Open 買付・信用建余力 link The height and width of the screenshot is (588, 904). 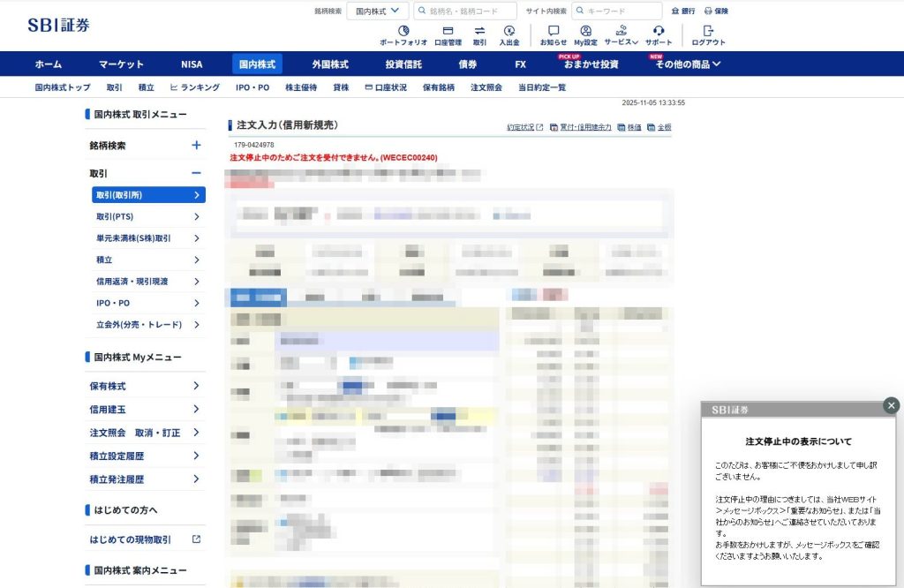581,127
